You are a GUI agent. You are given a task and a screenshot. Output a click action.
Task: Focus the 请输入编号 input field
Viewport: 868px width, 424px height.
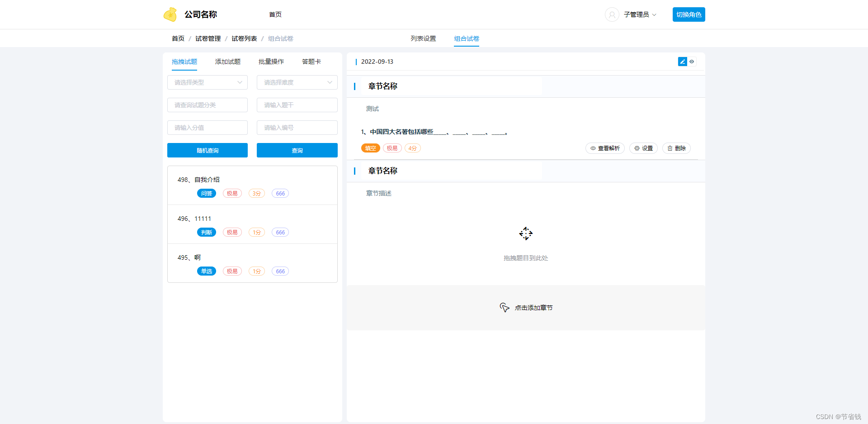[297, 128]
